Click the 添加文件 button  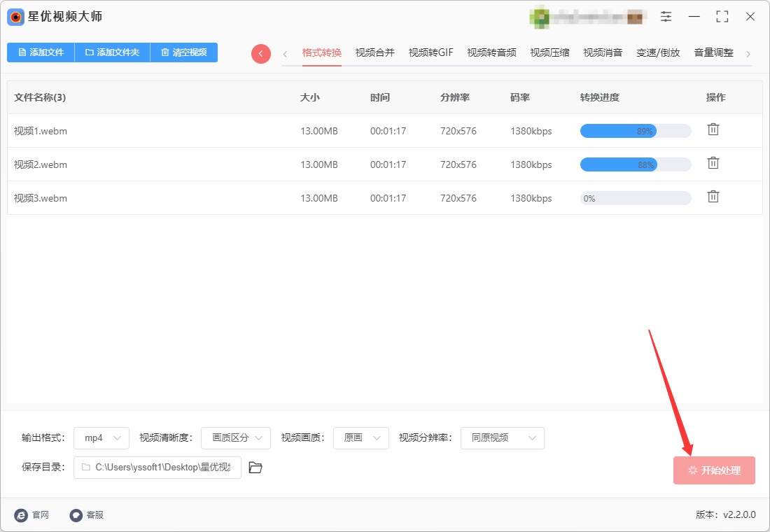click(41, 52)
